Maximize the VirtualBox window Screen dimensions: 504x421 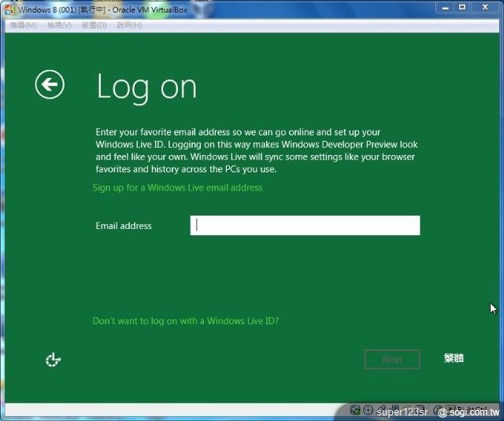[x=462, y=7]
